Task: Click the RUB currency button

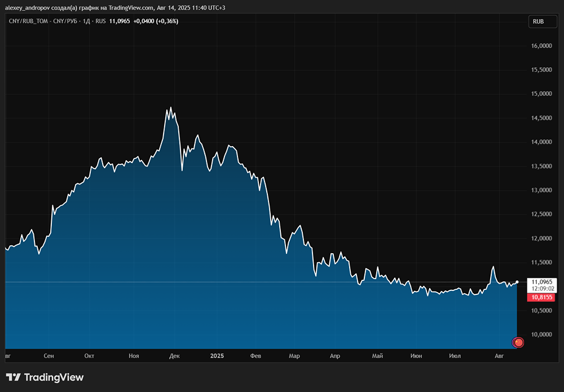Action: 542,21
